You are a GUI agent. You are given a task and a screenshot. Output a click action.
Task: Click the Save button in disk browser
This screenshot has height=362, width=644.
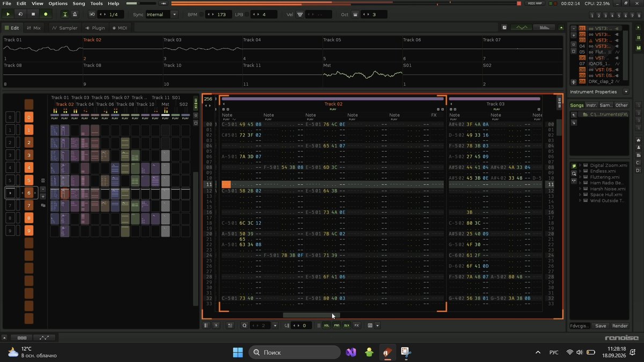[x=601, y=326]
